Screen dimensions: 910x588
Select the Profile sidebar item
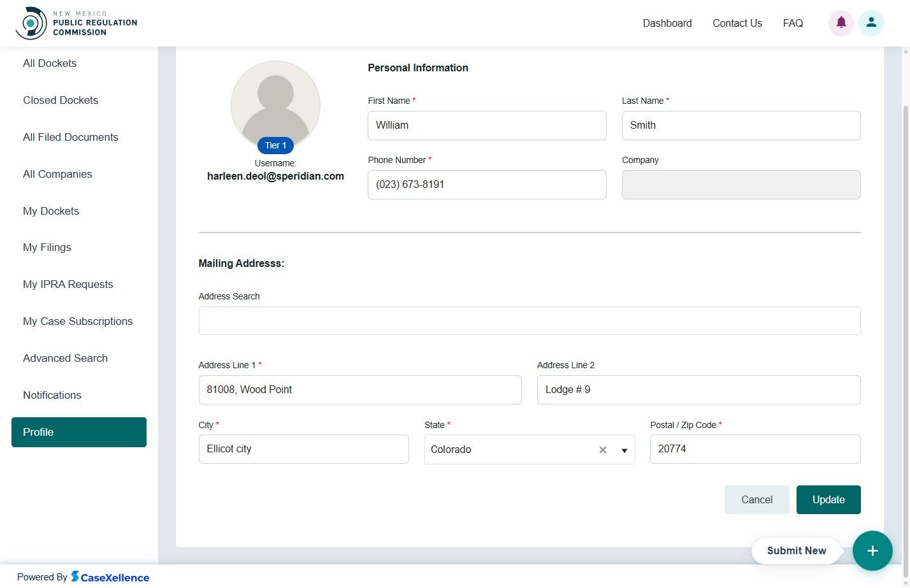tap(79, 432)
